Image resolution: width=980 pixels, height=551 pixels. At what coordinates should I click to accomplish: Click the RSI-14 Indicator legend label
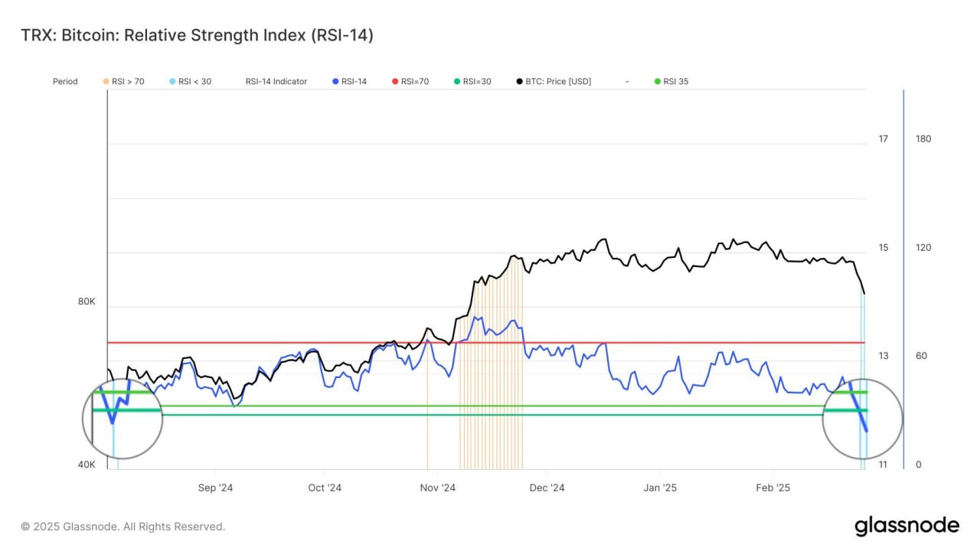tap(276, 81)
